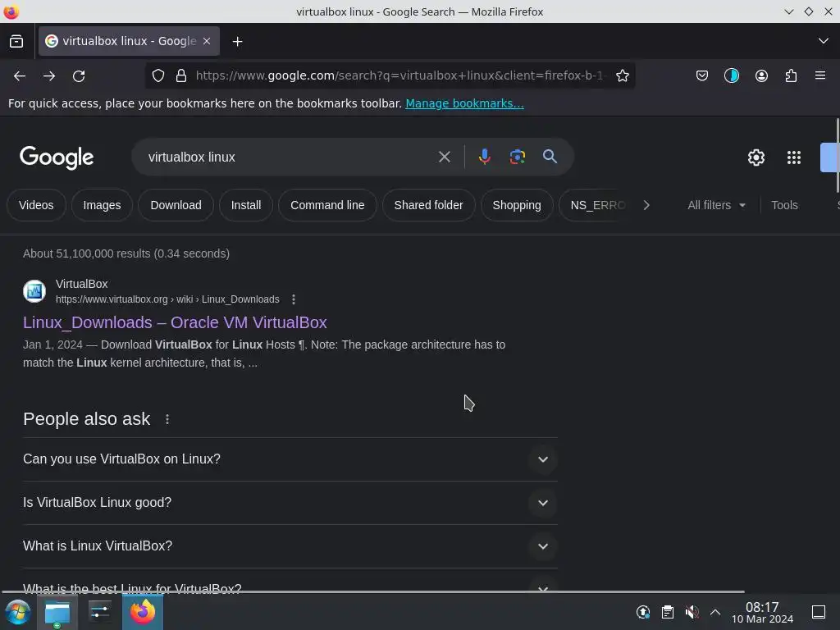Screen dimensions: 840x630
Task: Open the start menu launcher
Action: 17,612
